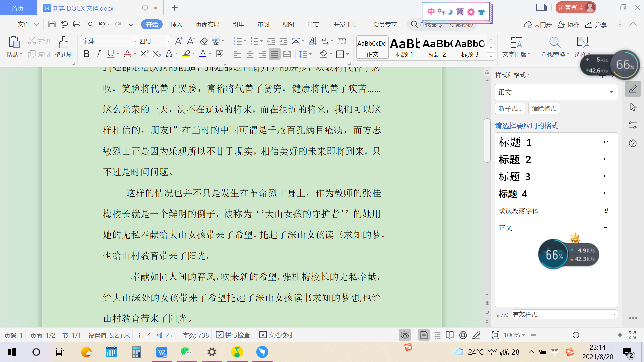
Task: Expand the font size dropdown 四号
Action: (x=168, y=41)
